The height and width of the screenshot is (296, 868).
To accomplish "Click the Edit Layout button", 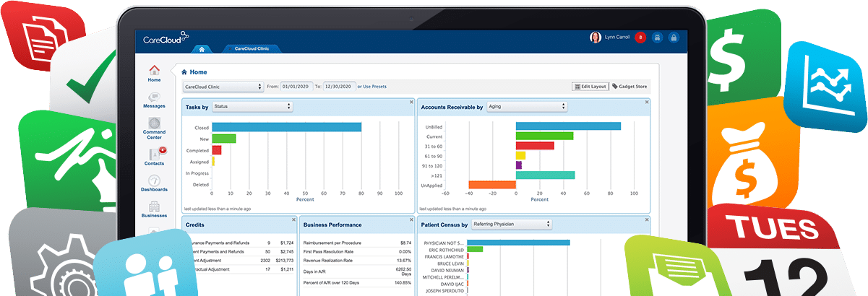I will pos(590,87).
